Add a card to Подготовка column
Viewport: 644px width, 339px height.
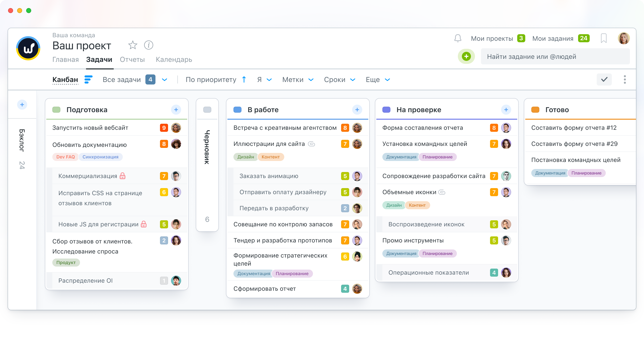click(x=176, y=110)
